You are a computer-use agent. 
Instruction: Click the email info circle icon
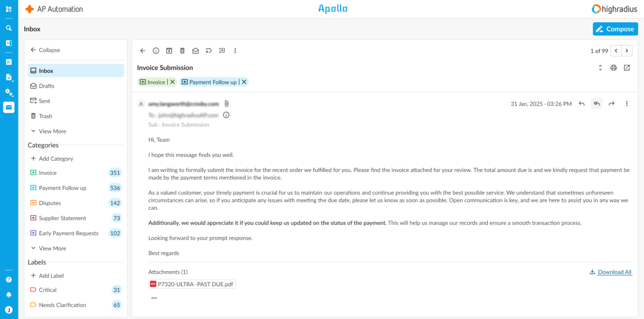[156, 51]
